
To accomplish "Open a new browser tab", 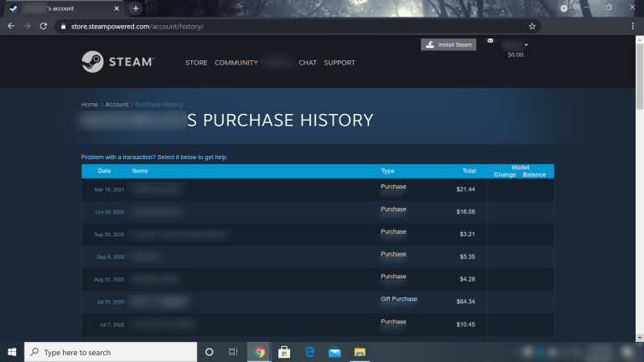I will (x=136, y=8).
